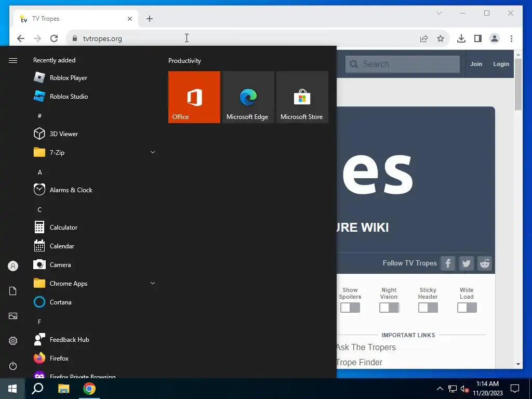Open Camera app

tap(95, 264)
